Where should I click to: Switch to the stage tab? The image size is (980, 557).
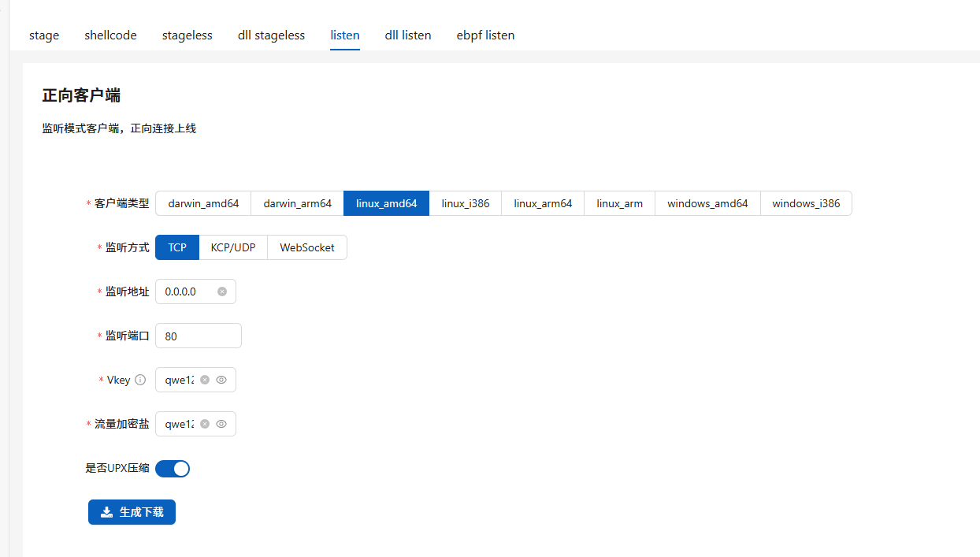pyautogui.click(x=44, y=35)
